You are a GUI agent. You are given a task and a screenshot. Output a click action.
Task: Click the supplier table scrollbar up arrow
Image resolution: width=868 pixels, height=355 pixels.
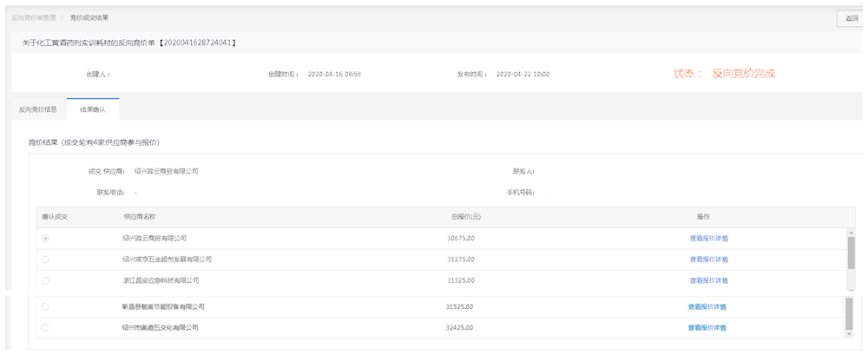pos(851,233)
